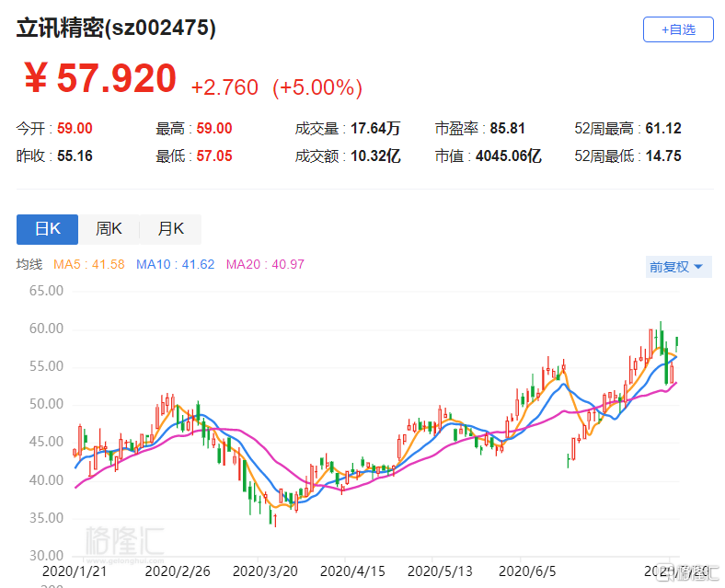This screenshot has width=725, height=588.
Task: Click the 40.00 price axis label
Action: tap(46, 480)
